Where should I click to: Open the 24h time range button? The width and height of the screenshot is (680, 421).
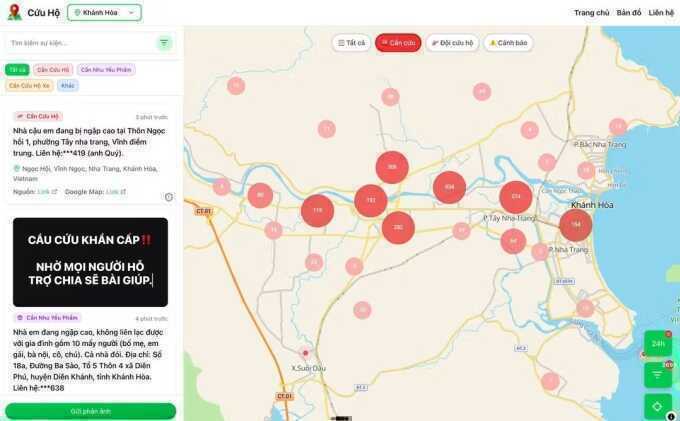(x=658, y=343)
